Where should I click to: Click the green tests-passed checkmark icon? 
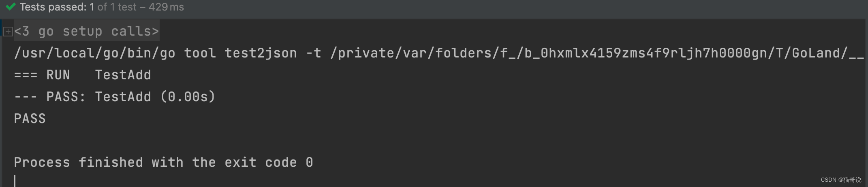click(x=10, y=6)
